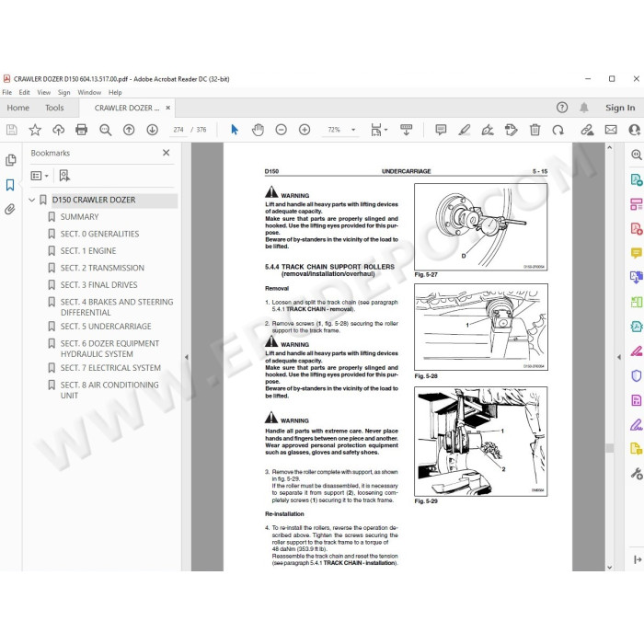Jump to SECT. 7 ELECTRICAL SYSTEM bookmark
644x644 pixels.
point(110,368)
